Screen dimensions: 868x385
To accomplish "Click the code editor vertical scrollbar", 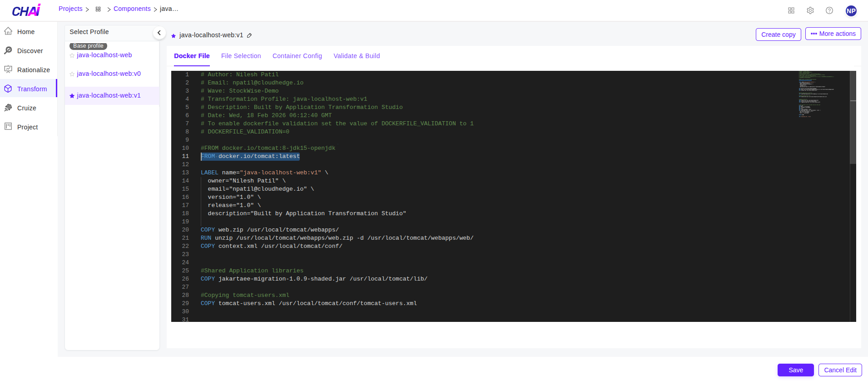I will (x=853, y=132).
